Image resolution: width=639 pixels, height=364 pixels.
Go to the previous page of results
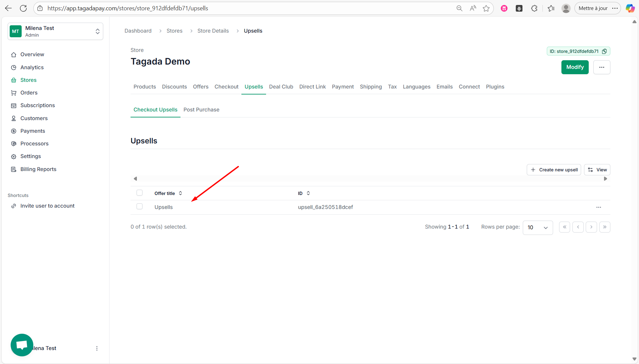tap(578, 227)
